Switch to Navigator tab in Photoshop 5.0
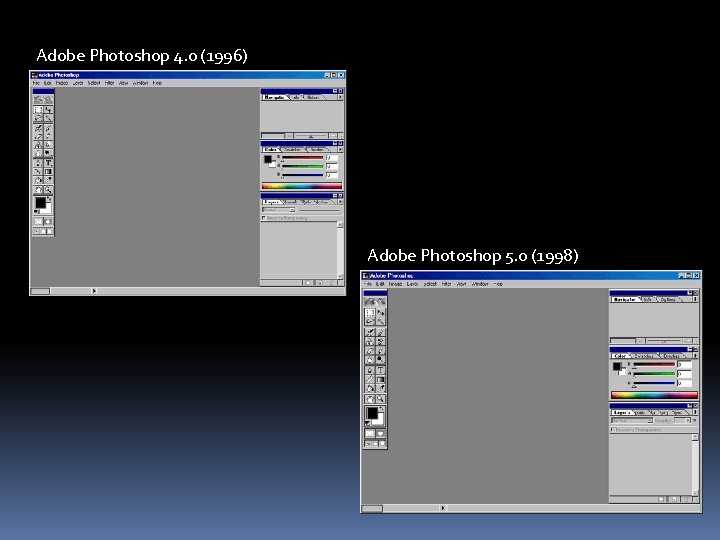 pos(624,300)
